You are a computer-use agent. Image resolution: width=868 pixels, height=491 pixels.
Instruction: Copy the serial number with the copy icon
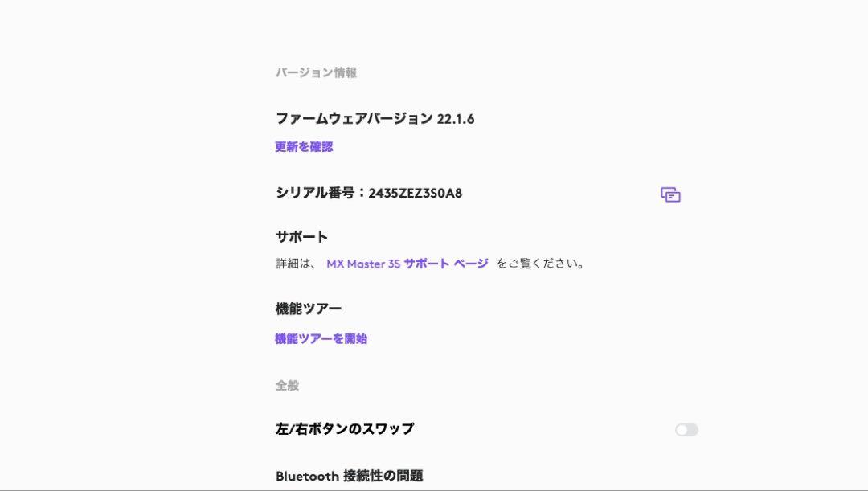pyautogui.click(x=670, y=194)
